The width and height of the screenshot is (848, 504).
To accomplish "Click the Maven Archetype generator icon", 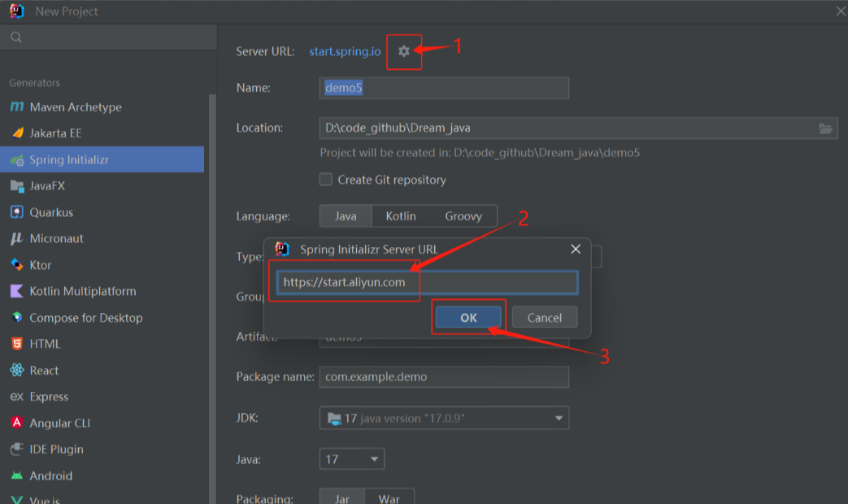I will point(17,106).
